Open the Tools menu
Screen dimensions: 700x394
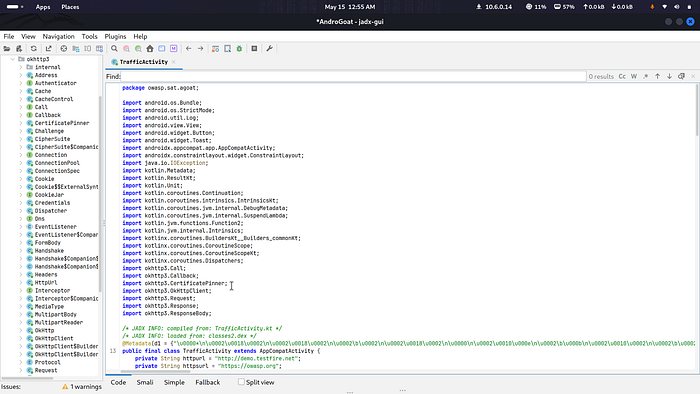click(x=89, y=37)
